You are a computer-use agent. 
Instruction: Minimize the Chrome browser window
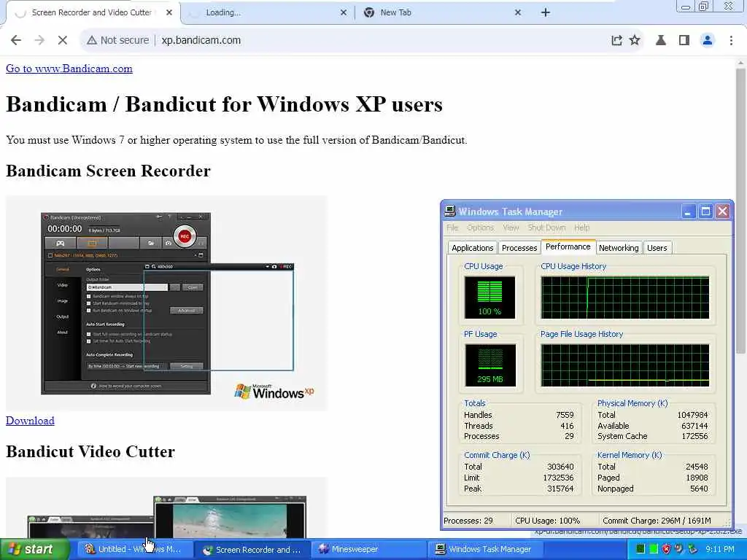point(686,7)
